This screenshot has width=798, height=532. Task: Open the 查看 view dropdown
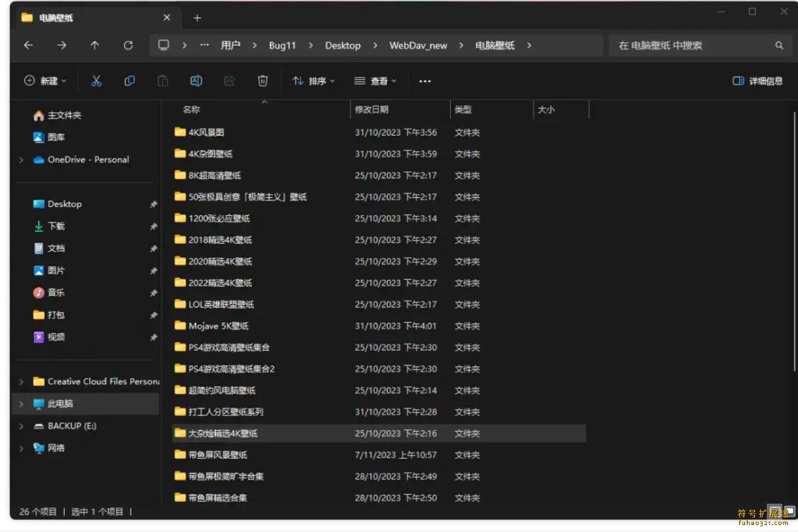pyautogui.click(x=376, y=81)
